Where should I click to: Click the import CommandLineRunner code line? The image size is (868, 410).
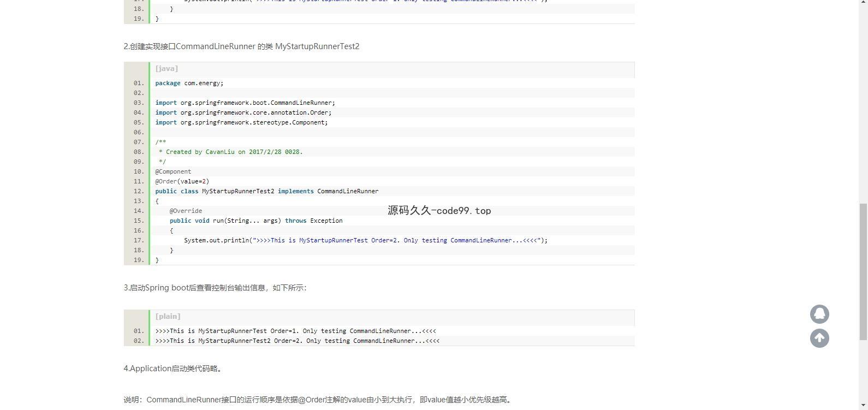coord(245,103)
